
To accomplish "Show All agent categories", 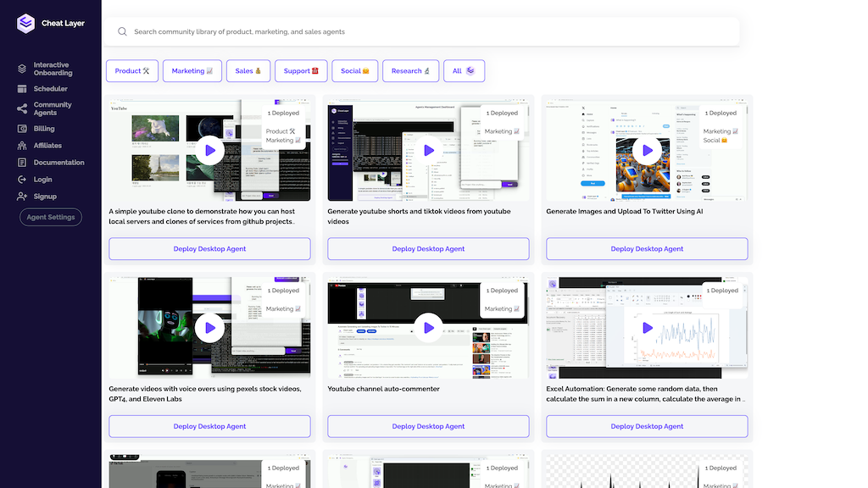I will (464, 71).
